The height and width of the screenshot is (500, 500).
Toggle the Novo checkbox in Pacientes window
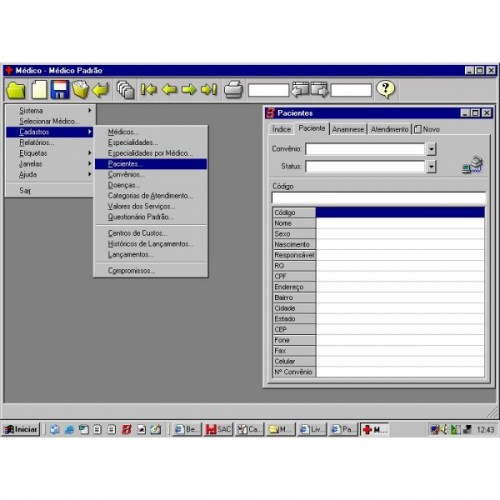(418, 129)
